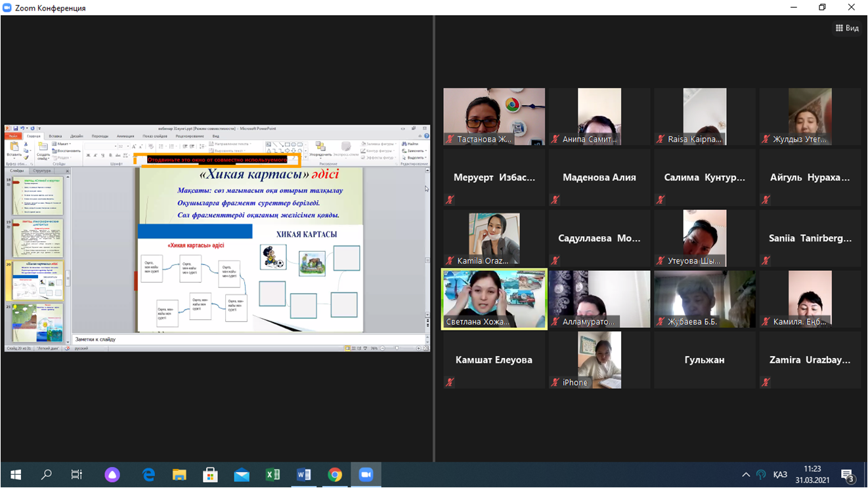This screenshot has width=868, height=488.
Task: Switch to Word in the taskbar
Action: (303, 475)
